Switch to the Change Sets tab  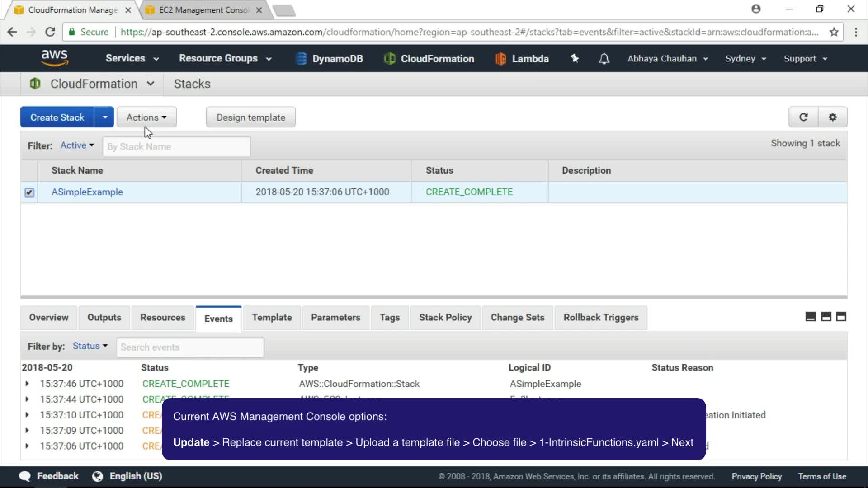coord(517,318)
